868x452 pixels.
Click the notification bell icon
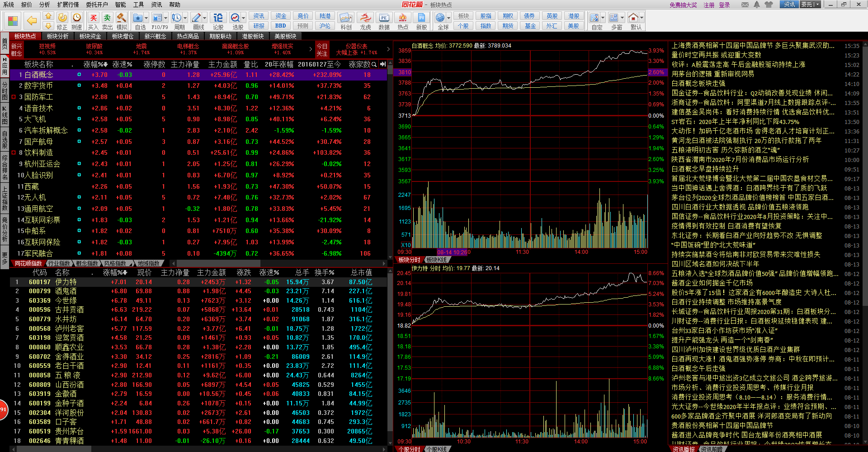pyautogui.click(x=757, y=5)
